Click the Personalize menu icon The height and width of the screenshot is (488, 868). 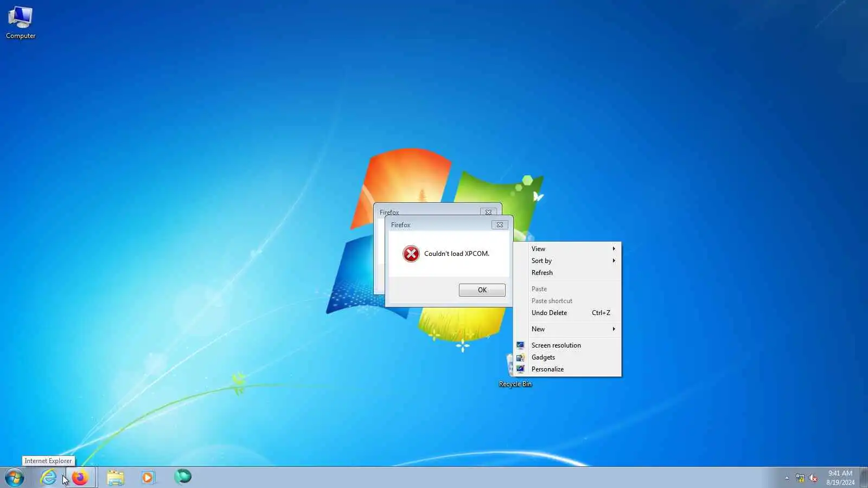coord(520,369)
